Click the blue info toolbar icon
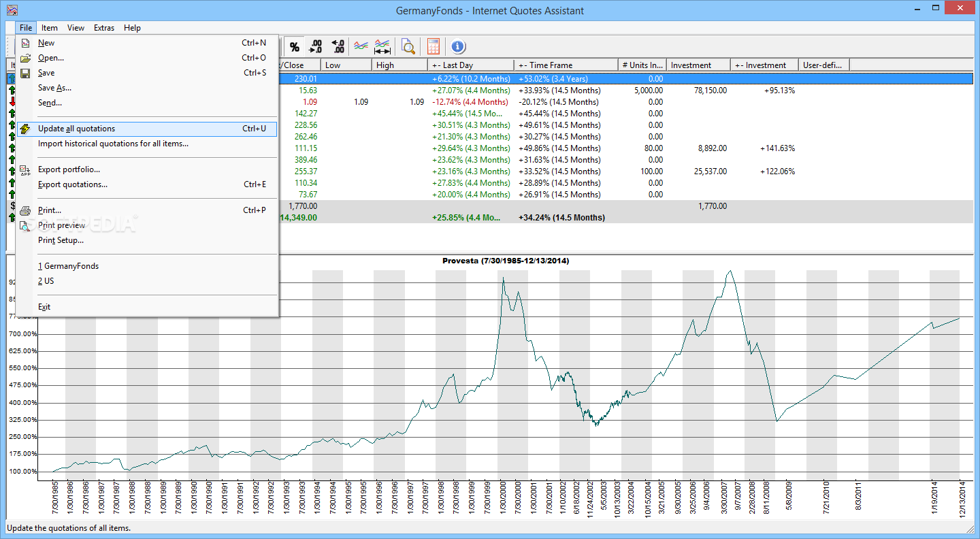 click(x=458, y=46)
